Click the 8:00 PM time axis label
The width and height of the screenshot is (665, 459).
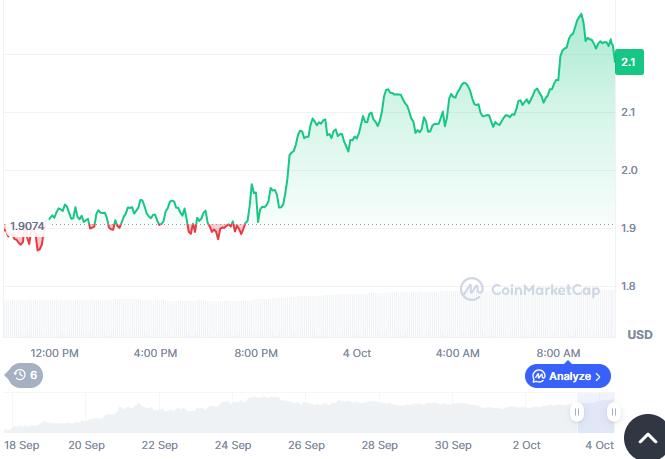(256, 353)
